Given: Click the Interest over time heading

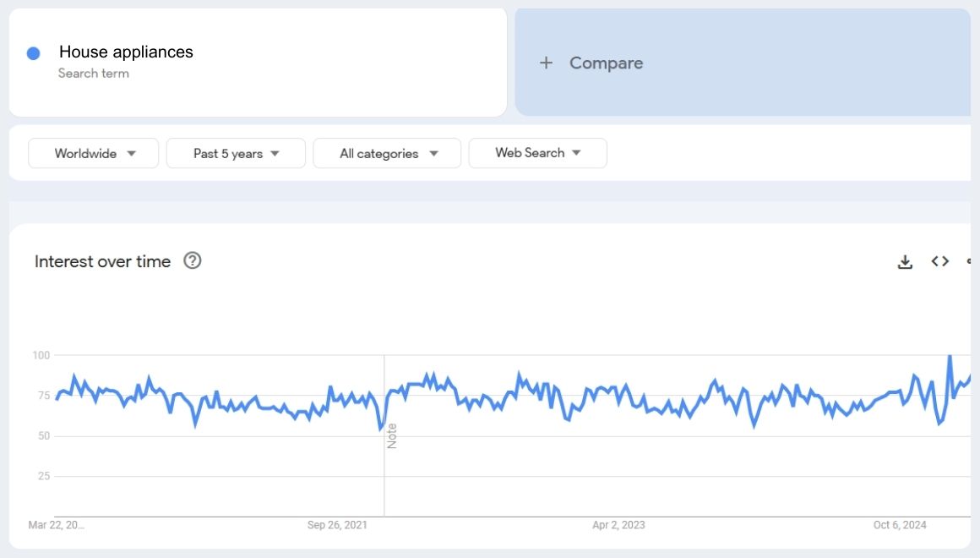Looking at the screenshot, I should (102, 261).
